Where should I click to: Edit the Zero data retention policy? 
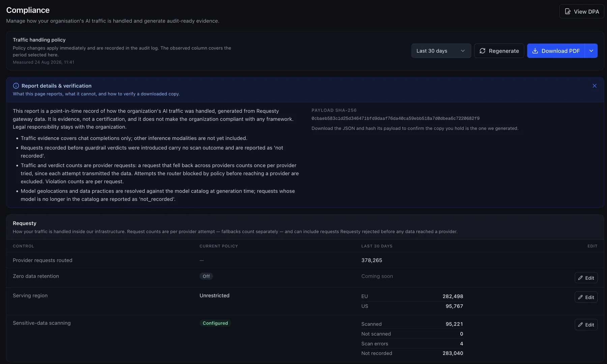(586, 278)
